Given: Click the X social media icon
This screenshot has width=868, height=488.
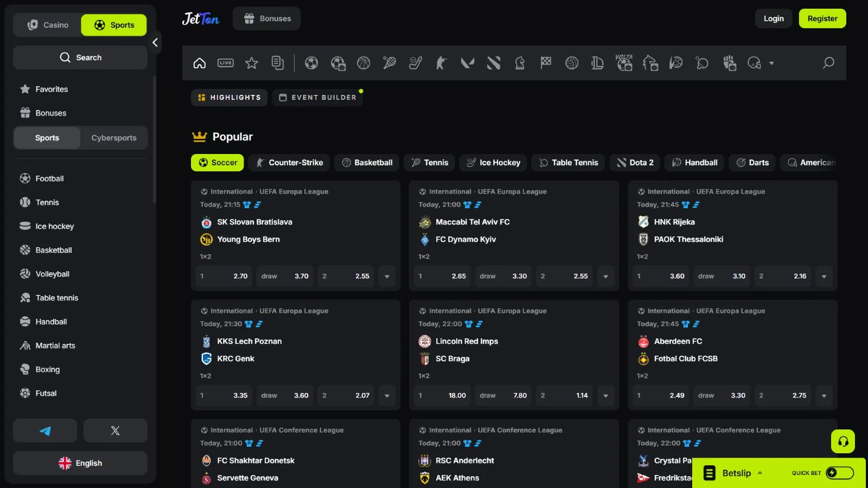Looking at the screenshot, I should 115,431.
